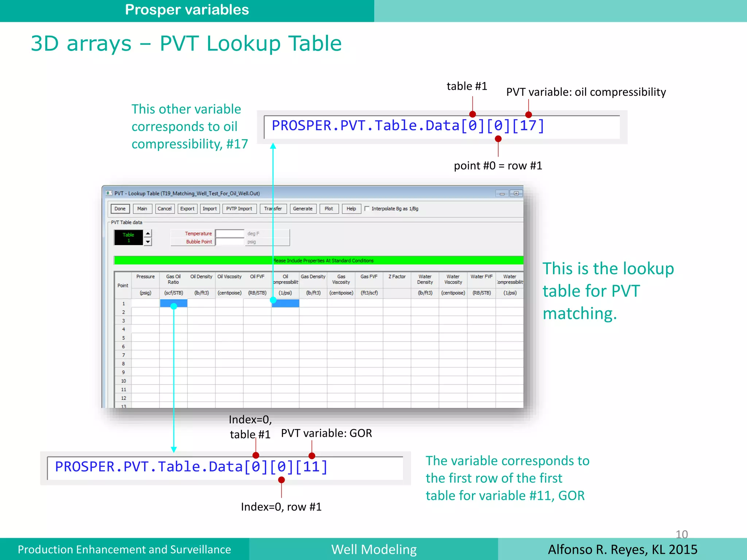747x560 pixels.
Task: Click the PVT Lookup Table window icon
Action: click(x=109, y=193)
